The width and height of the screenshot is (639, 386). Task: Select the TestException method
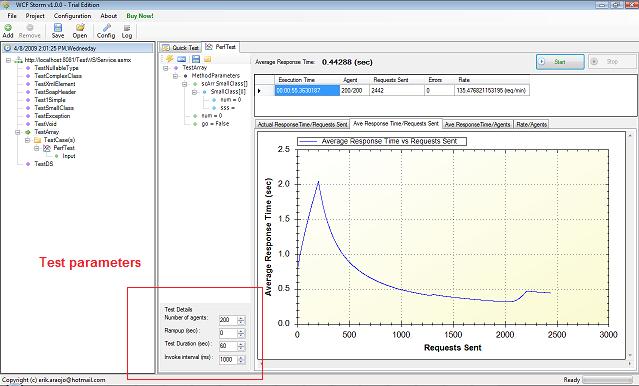(52, 116)
